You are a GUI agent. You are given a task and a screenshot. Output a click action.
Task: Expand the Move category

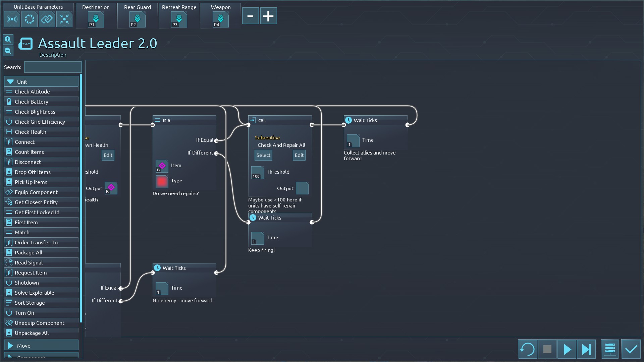(x=41, y=346)
